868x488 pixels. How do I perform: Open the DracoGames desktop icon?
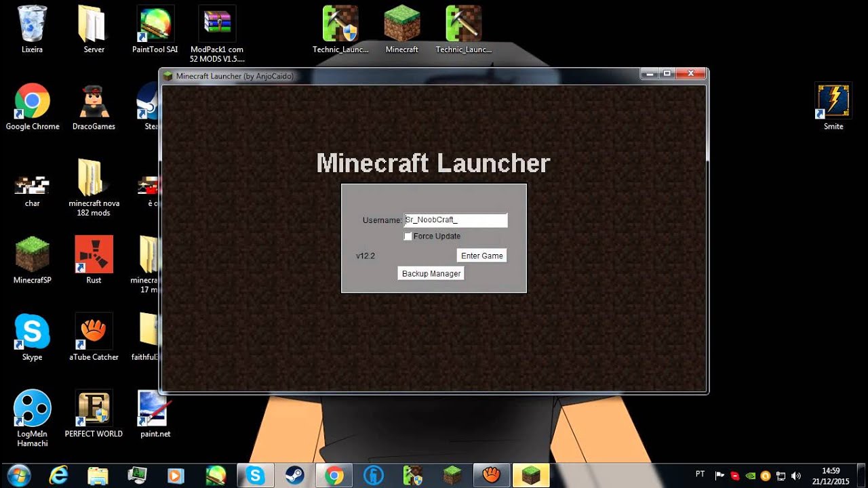(x=94, y=106)
